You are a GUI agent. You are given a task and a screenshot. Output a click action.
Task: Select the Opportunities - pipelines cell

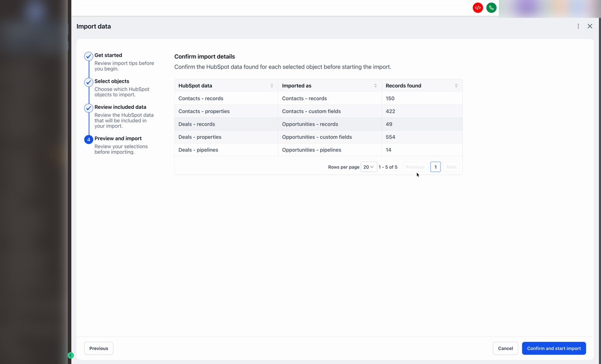coord(311,150)
